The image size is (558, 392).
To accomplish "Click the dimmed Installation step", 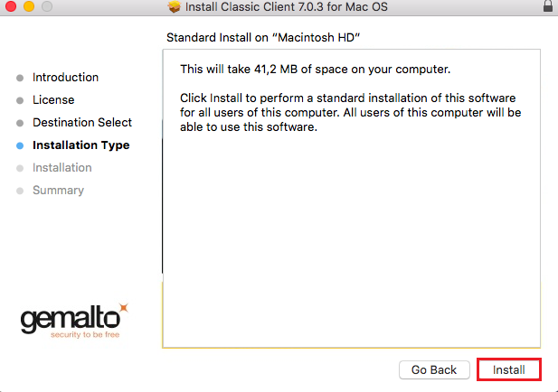I will pos(62,167).
